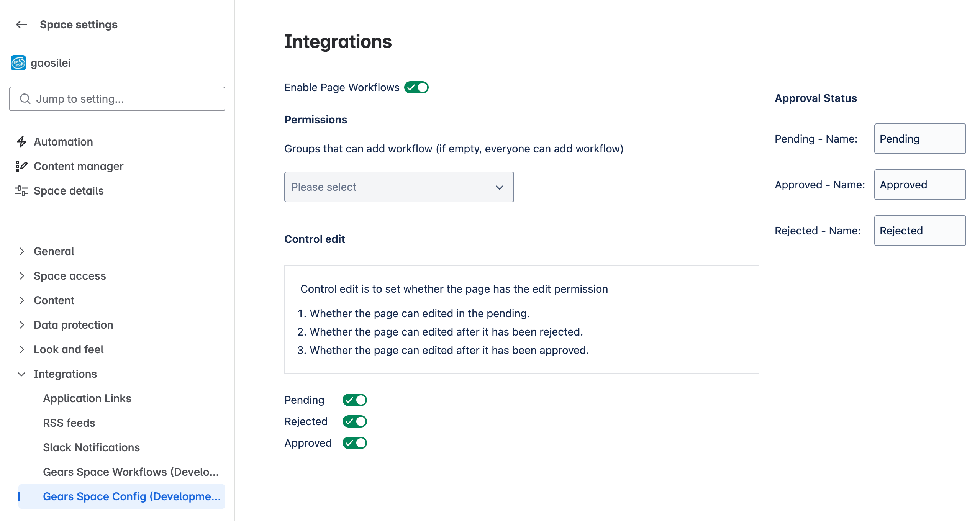Open the Slack Notifications link
The height and width of the screenshot is (521, 980).
tap(91, 447)
